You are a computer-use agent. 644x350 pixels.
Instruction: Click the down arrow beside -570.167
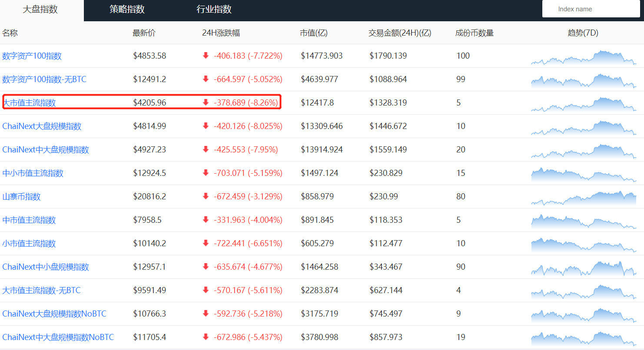(x=206, y=290)
